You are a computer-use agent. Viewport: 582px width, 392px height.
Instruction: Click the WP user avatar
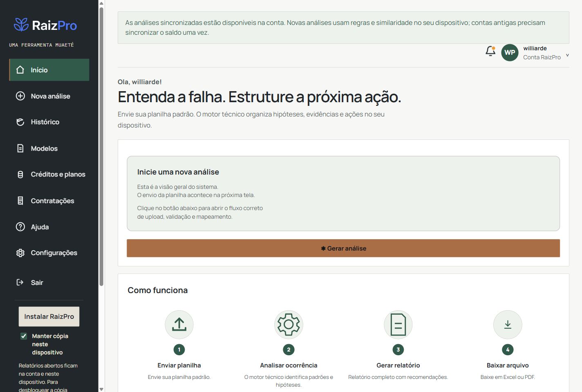[510, 53]
